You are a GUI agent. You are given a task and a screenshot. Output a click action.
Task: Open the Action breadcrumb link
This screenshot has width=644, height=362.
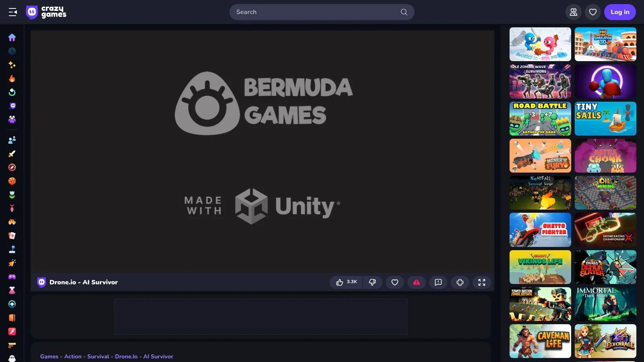[73, 356]
